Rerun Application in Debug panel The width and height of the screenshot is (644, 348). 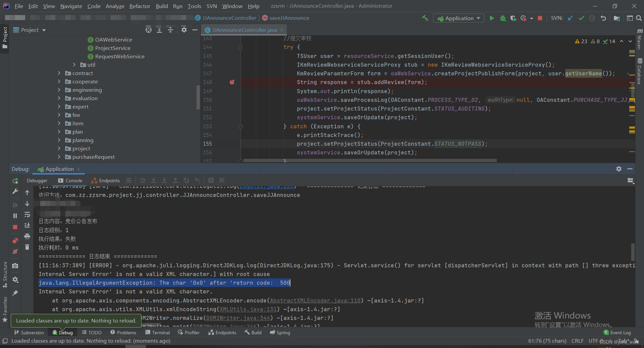(x=15, y=181)
